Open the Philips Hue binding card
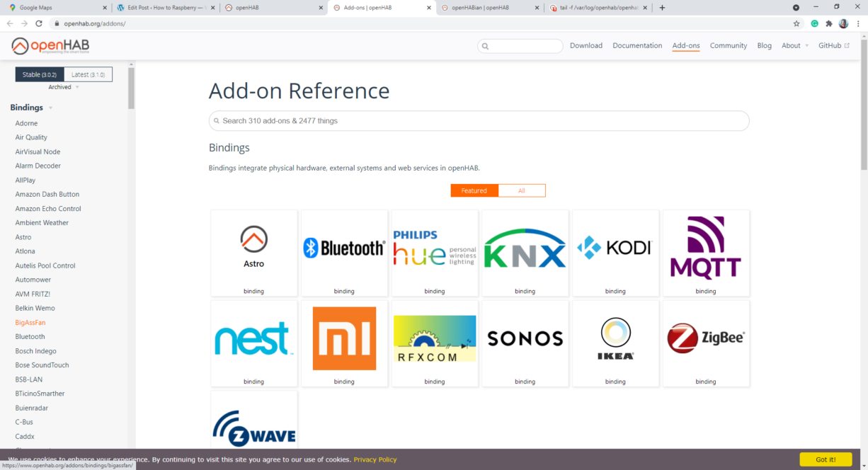The width and height of the screenshot is (868, 470). (x=435, y=253)
